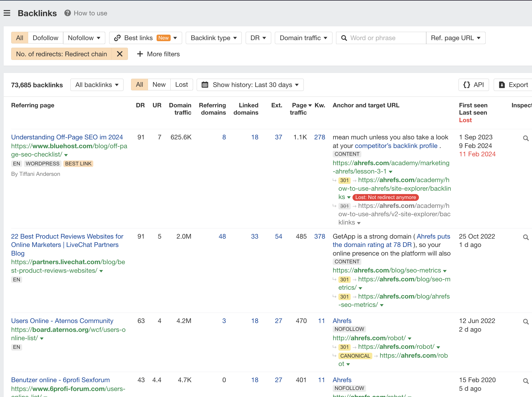Click the Export button
Viewport: 532px width, 397px height.
pos(515,85)
